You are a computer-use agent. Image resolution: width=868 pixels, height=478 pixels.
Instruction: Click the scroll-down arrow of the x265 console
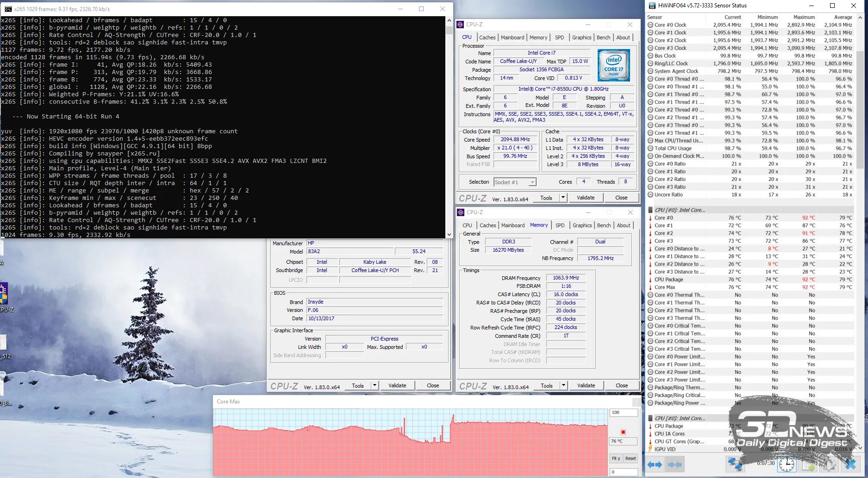pyautogui.click(x=449, y=235)
